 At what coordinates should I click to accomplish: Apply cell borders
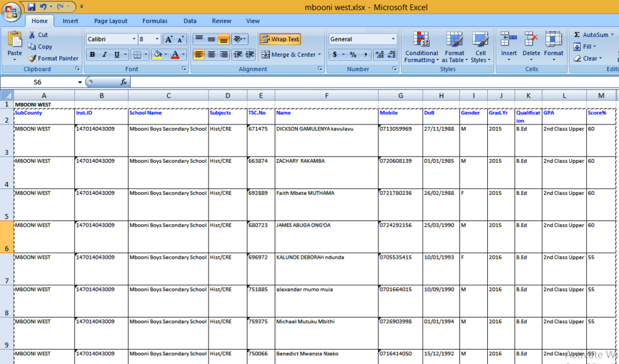(x=137, y=54)
